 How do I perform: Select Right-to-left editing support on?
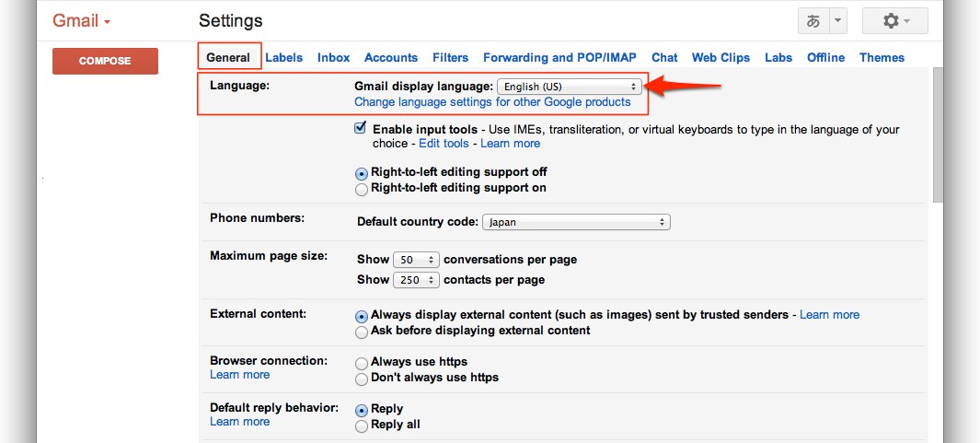click(x=362, y=189)
